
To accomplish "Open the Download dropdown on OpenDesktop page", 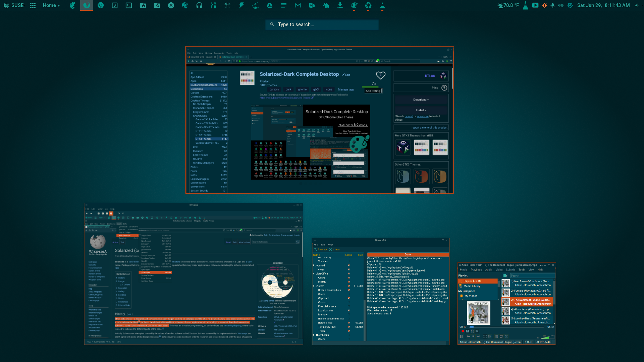I will pyautogui.click(x=421, y=100).
